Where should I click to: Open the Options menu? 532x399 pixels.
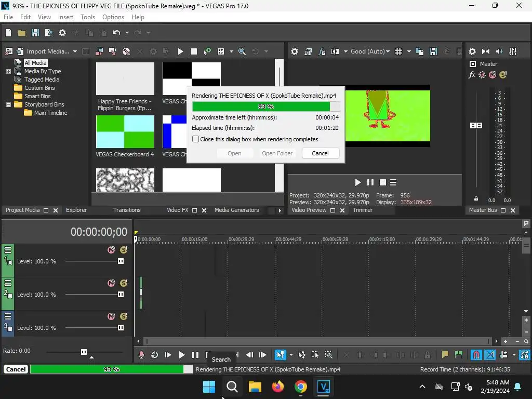coord(113,17)
